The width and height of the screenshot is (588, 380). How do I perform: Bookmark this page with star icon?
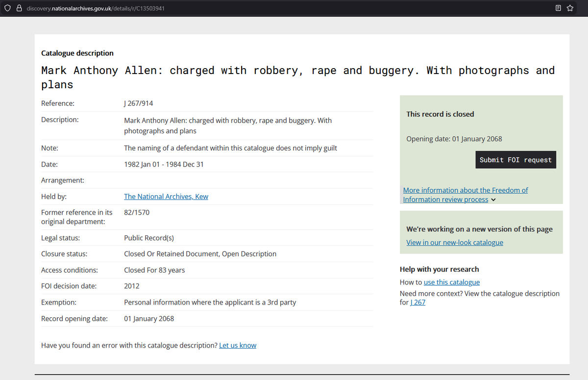coord(570,8)
